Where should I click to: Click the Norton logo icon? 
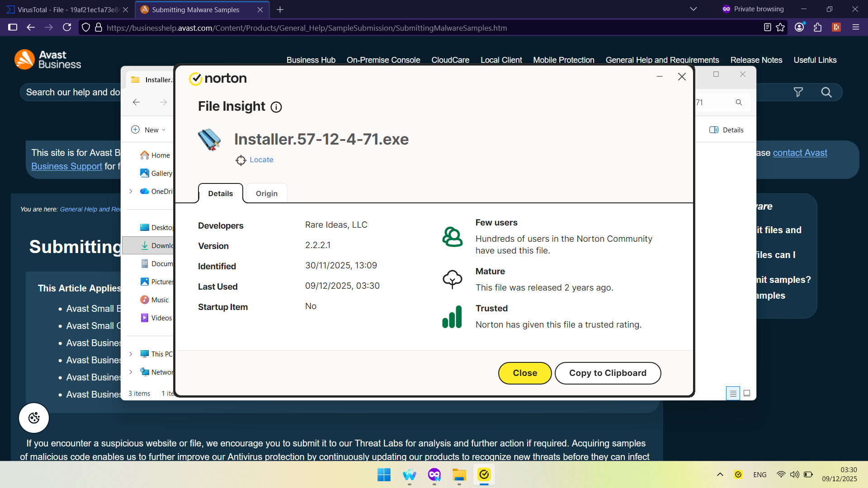(195, 78)
